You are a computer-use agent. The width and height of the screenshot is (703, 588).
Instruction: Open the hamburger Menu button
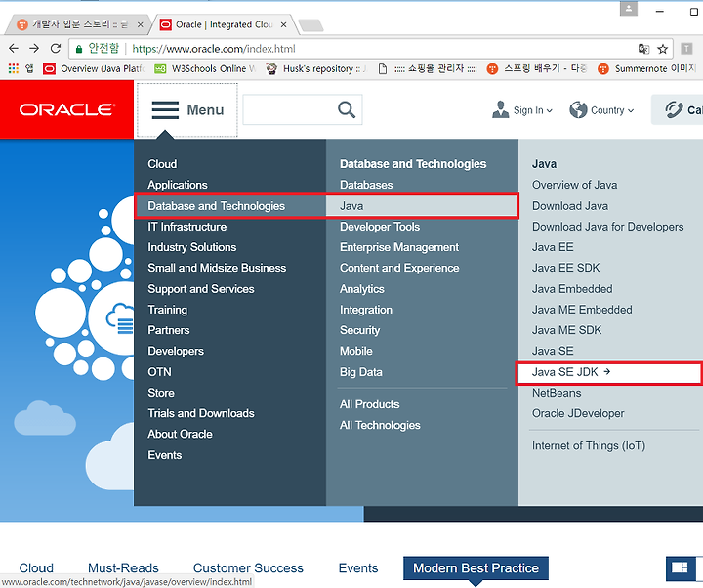pyautogui.click(x=187, y=110)
